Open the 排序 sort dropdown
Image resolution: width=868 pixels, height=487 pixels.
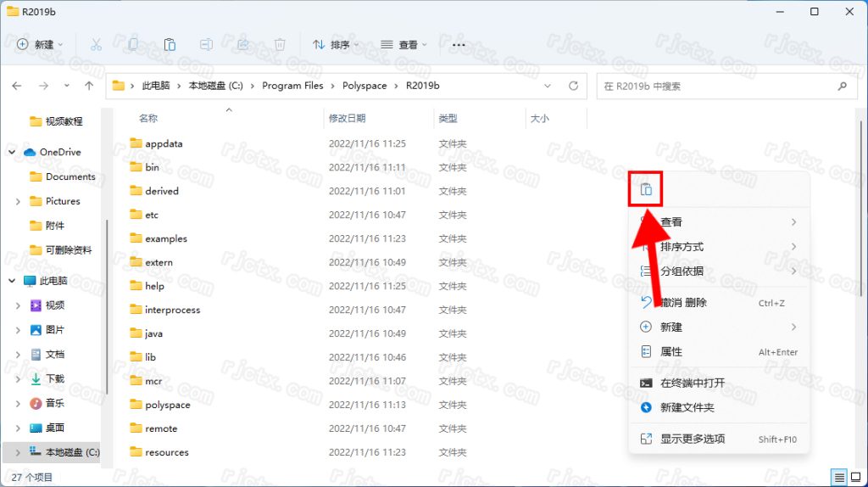336,44
